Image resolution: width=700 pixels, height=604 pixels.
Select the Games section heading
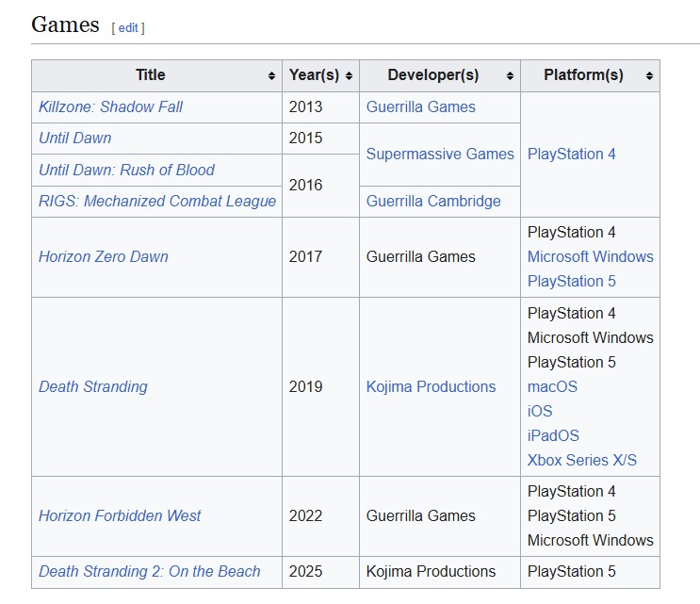(x=65, y=24)
